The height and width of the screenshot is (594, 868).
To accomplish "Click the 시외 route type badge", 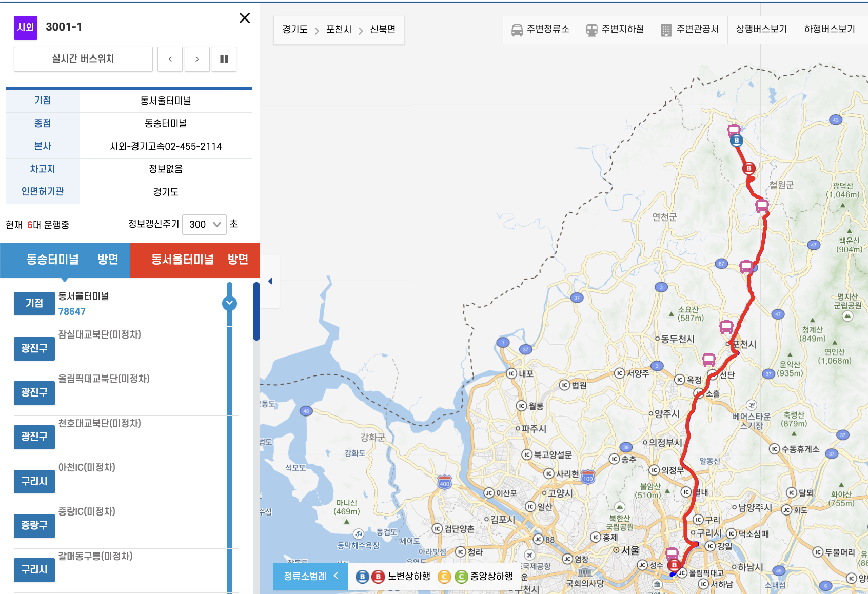I will [26, 28].
